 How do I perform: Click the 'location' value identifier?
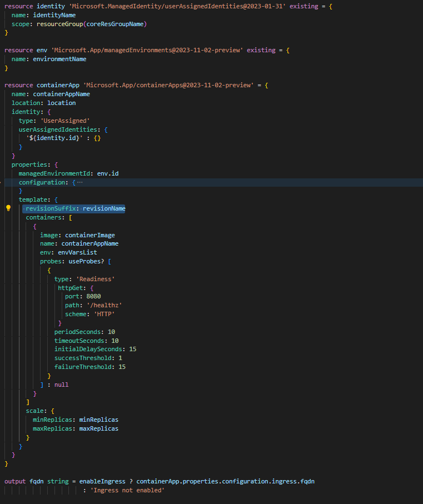[61, 103]
